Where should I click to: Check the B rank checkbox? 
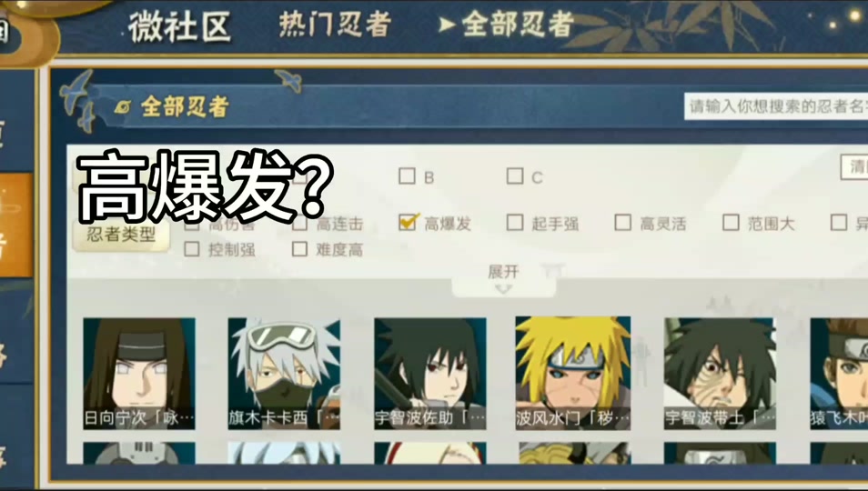click(x=407, y=175)
